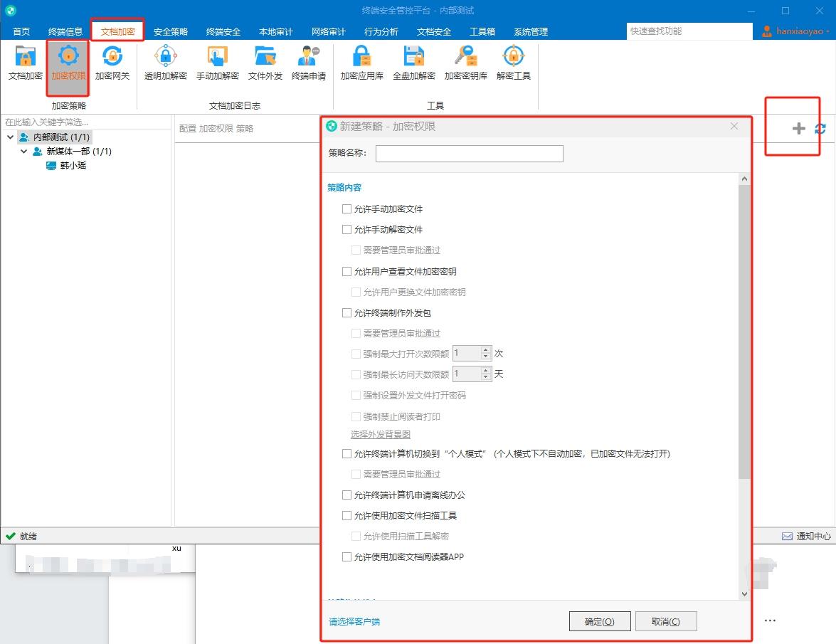
Task: Close the 新建策略 dialog
Action: (734, 127)
